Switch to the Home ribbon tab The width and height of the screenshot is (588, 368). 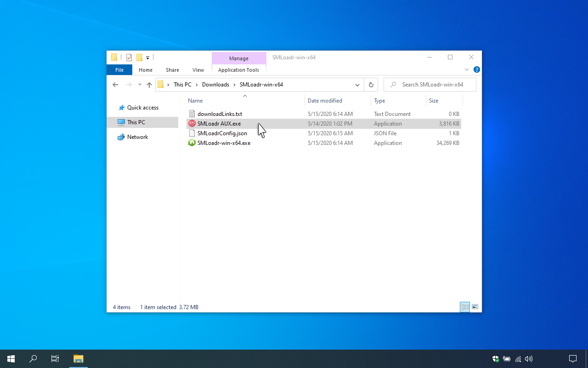tap(146, 70)
